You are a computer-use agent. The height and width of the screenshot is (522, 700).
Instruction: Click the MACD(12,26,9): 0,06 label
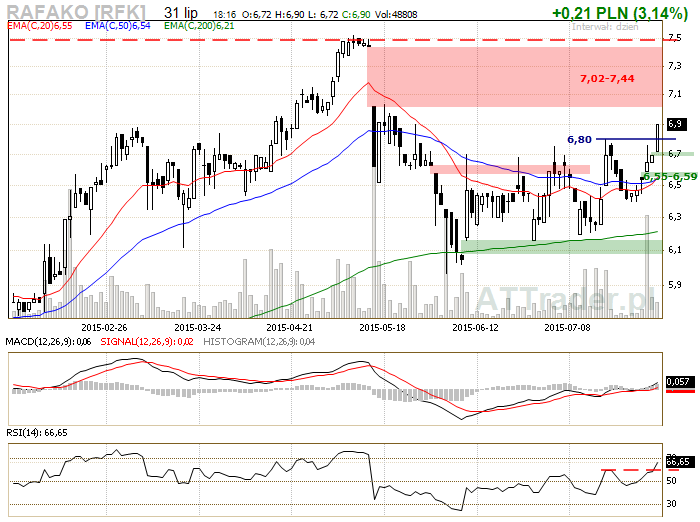48,342
